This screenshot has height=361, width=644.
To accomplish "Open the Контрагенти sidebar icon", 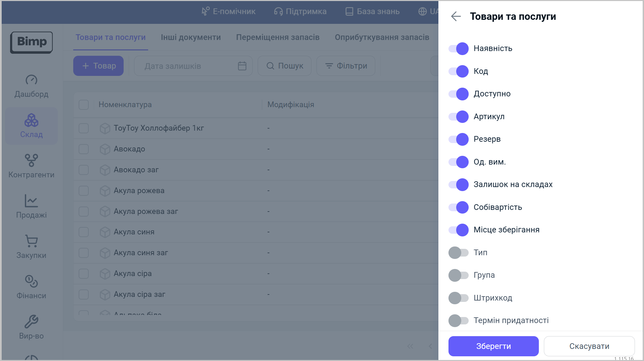I will 31,161.
